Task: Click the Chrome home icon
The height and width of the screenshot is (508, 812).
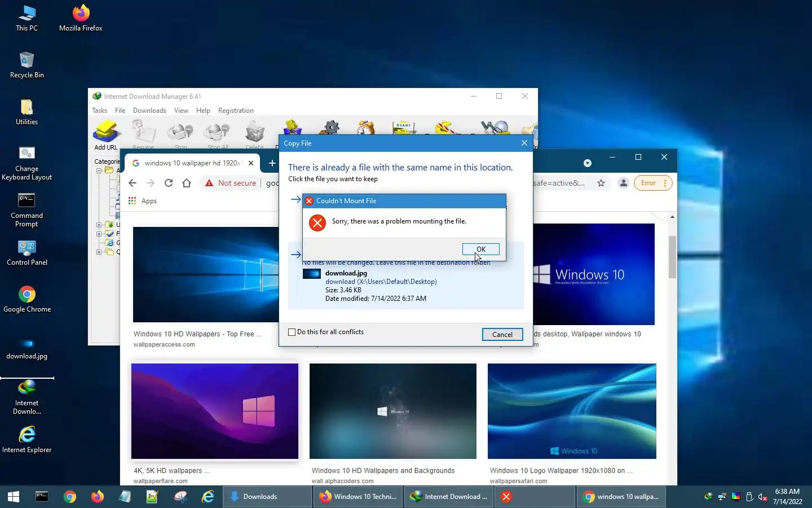Action: click(x=187, y=183)
